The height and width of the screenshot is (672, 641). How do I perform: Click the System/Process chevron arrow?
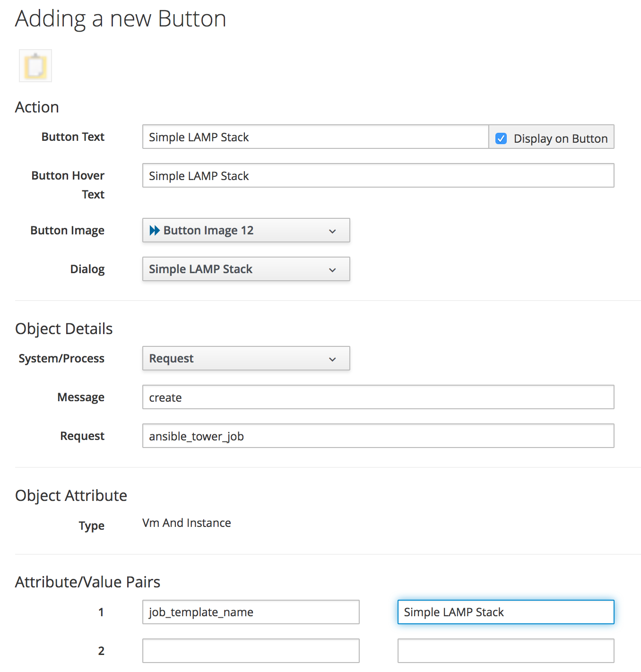click(332, 359)
